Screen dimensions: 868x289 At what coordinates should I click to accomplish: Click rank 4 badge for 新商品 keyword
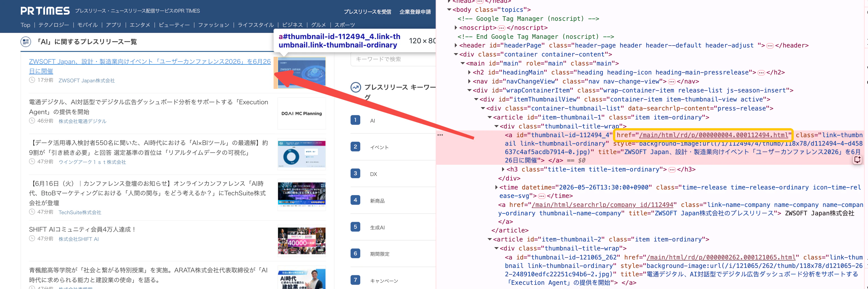[x=355, y=200]
